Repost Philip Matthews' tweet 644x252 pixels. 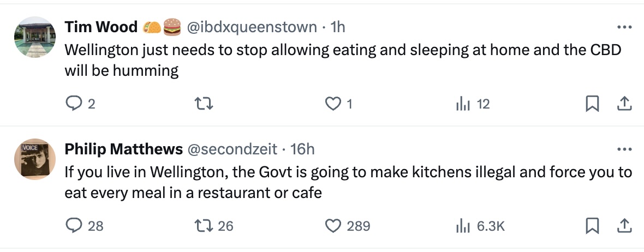[205, 226]
